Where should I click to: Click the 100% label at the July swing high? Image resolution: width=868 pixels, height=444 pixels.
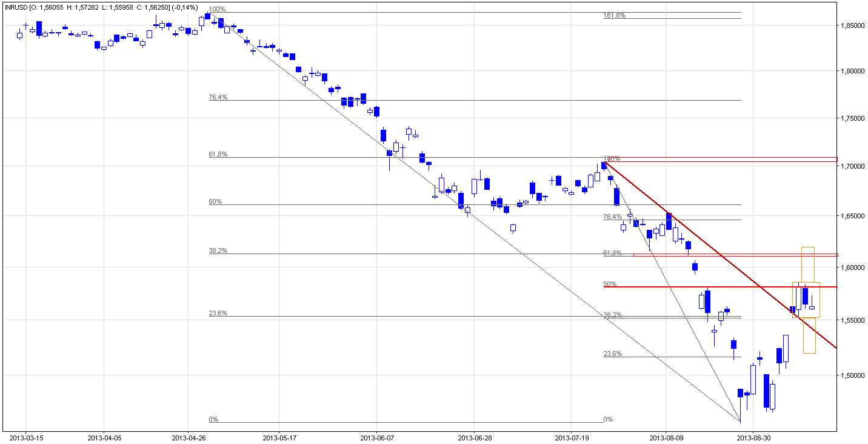pyautogui.click(x=612, y=159)
